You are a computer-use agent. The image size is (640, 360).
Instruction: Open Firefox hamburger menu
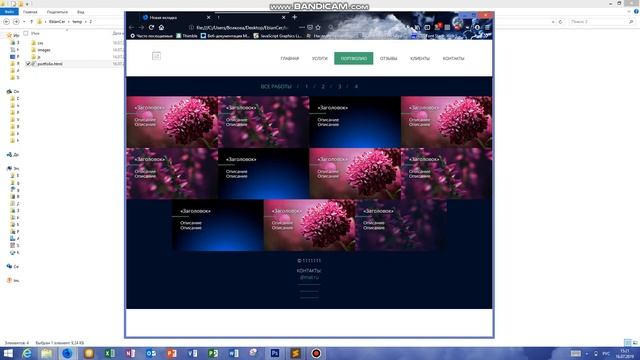point(487,27)
